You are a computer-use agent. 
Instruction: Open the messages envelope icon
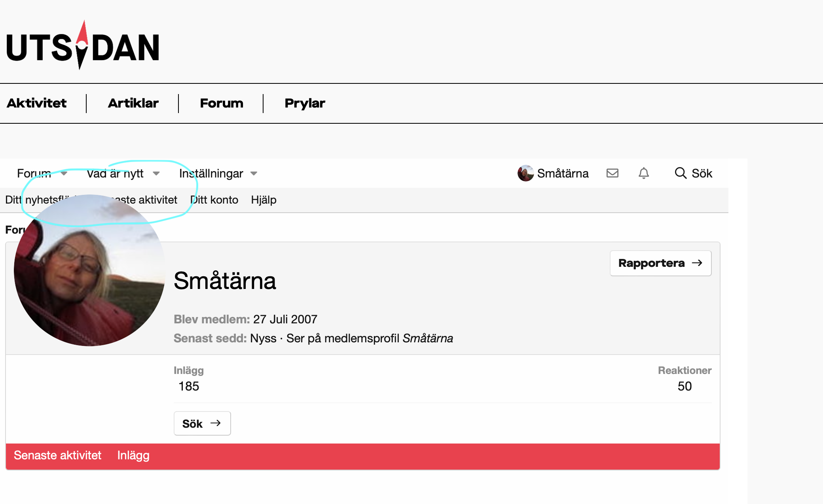(x=612, y=173)
